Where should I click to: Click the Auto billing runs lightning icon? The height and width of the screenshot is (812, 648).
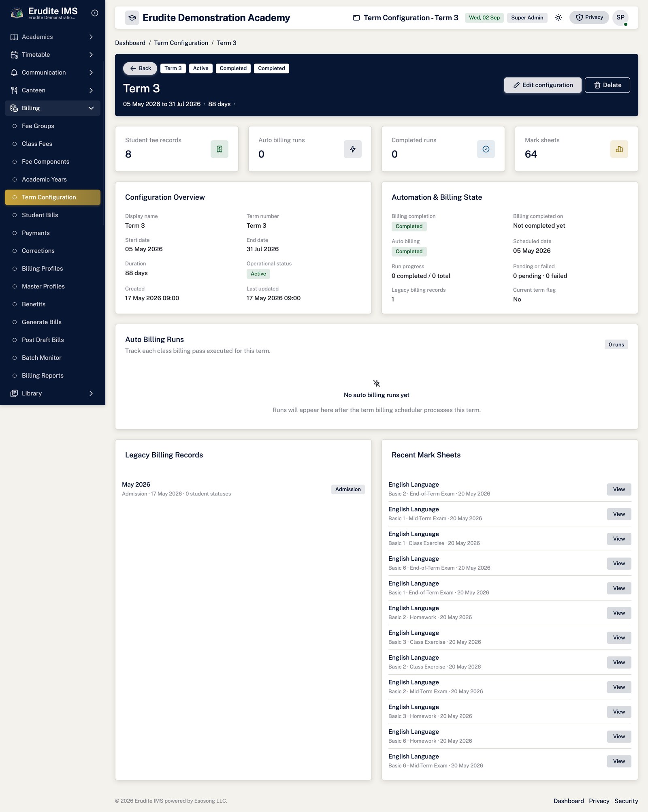click(x=353, y=149)
